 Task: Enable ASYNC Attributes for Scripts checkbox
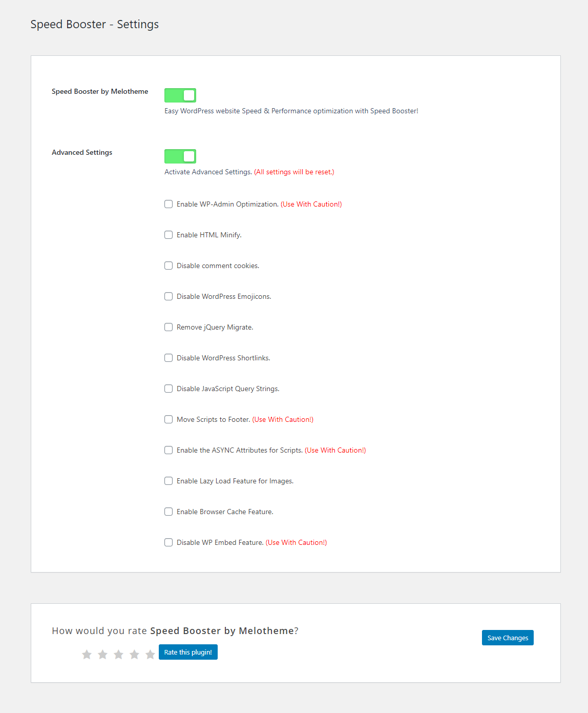169,450
